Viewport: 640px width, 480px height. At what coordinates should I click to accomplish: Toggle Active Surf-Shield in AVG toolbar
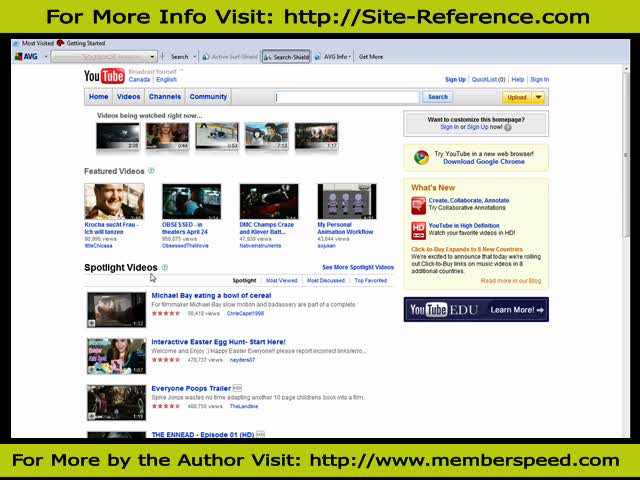click(230, 57)
